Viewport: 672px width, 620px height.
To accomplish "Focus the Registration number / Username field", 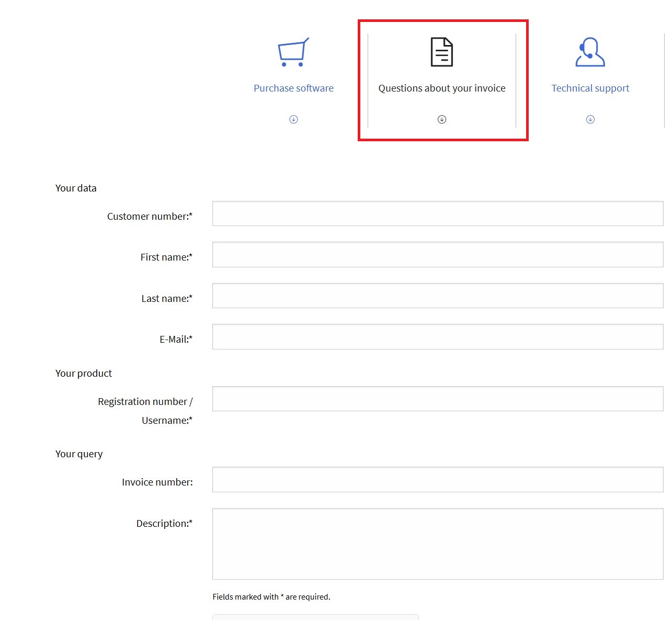I will (437, 399).
